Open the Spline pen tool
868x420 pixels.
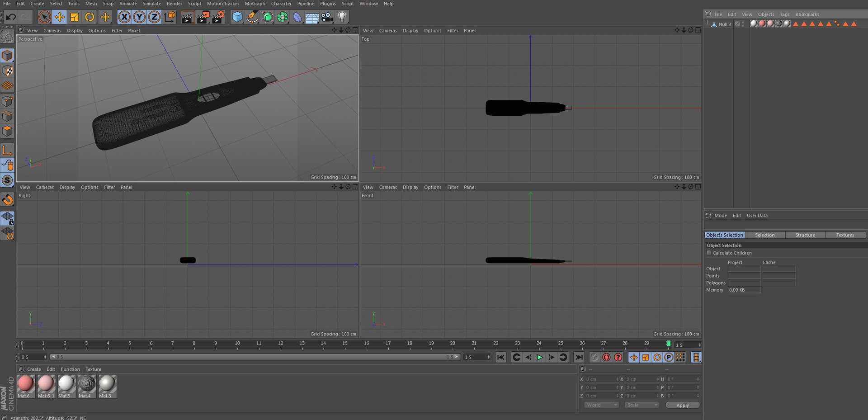252,17
